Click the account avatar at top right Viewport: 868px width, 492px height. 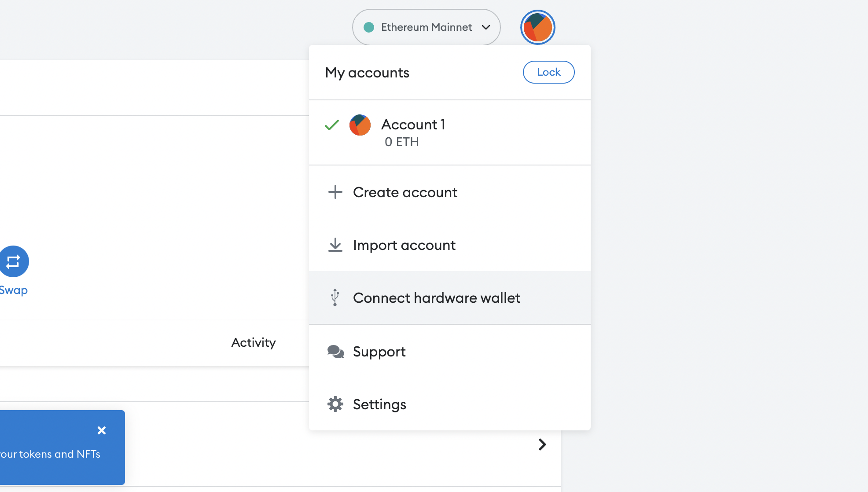(537, 27)
